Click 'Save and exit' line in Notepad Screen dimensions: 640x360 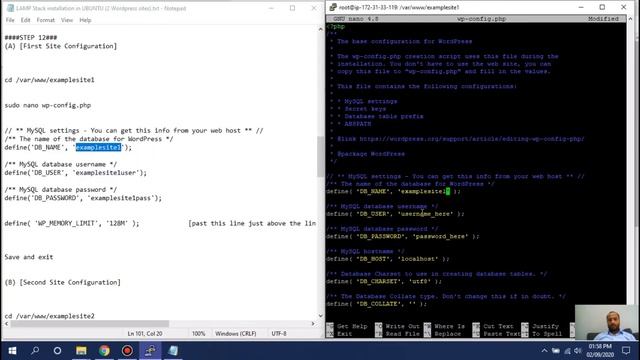point(29,257)
